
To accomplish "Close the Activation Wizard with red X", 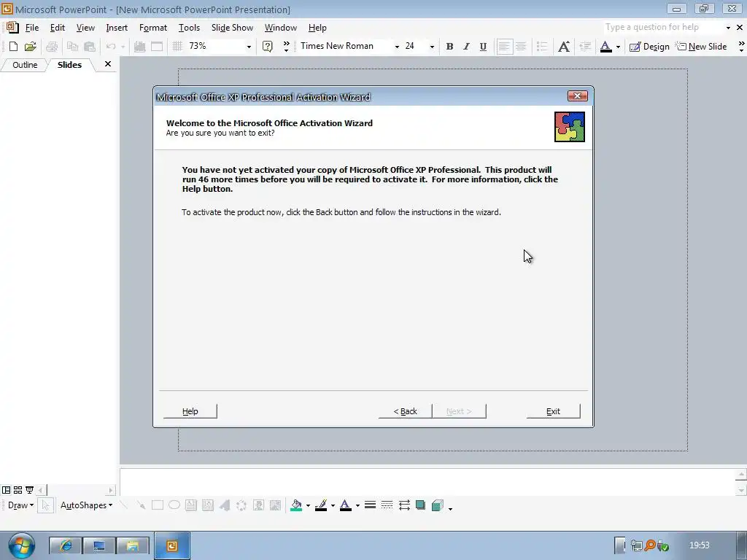I will pyautogui.click(x=578, y=96).
